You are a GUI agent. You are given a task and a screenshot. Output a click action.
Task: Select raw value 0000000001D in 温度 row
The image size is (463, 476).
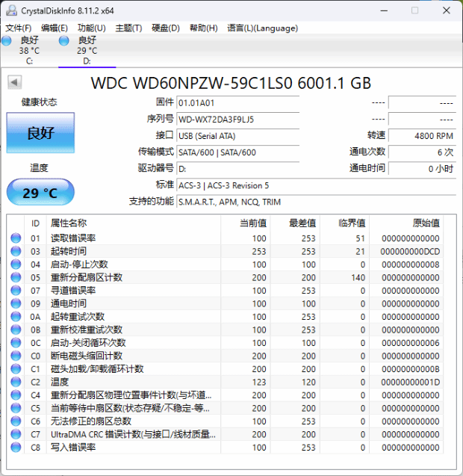(x=410, y=382)
